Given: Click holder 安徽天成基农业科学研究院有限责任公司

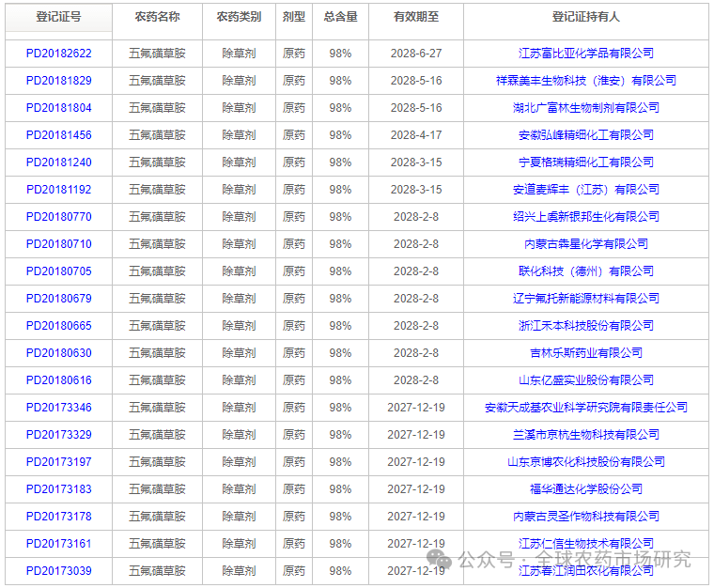Looking at the screenshot, I should point(586,408).
